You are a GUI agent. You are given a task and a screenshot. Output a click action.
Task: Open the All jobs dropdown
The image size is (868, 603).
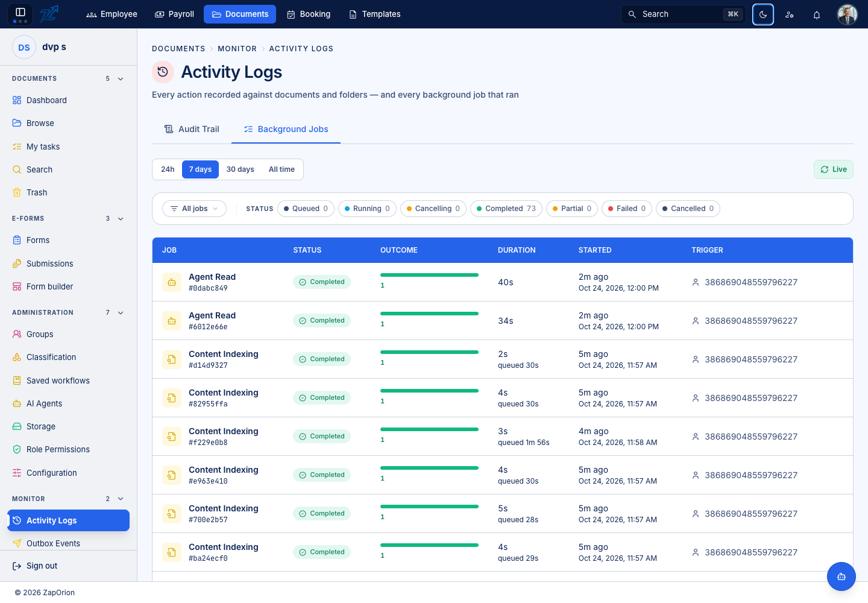[x=194, y=209]
